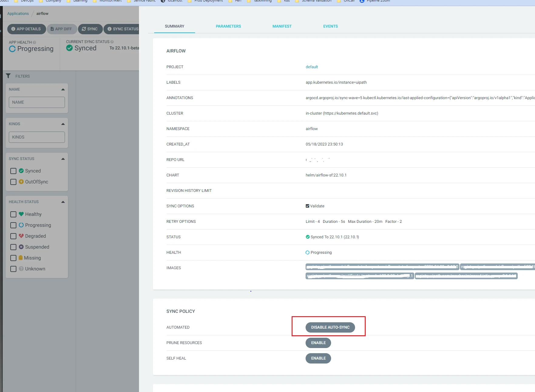Collapse the NAME filter section

(x=63, y=89)
